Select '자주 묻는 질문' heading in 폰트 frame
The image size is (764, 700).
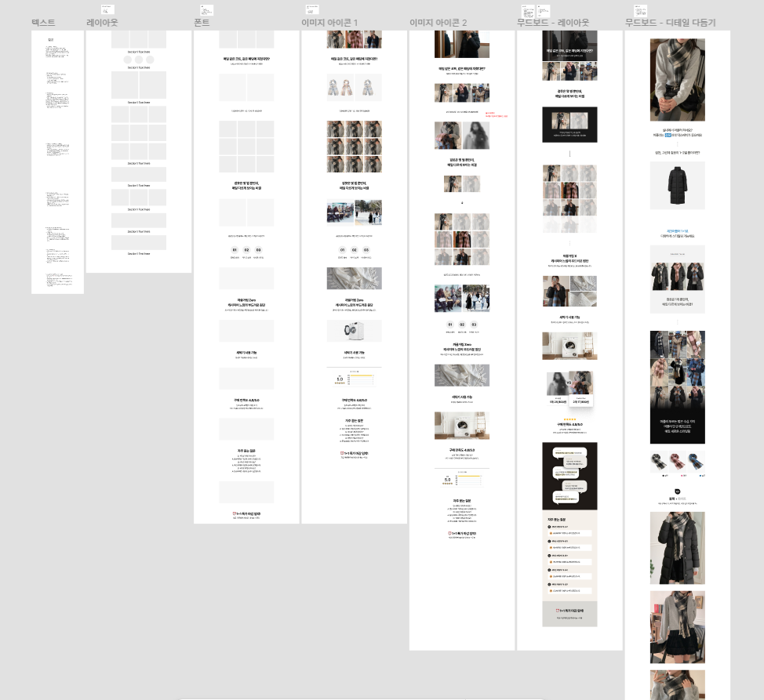pyautogui.click(x=246, y=451)
